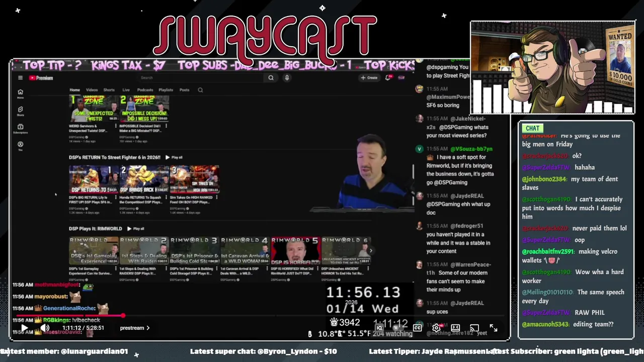Enter fullscreen with the player's corner icon
644x362 pixels.
tap(494, 328)
